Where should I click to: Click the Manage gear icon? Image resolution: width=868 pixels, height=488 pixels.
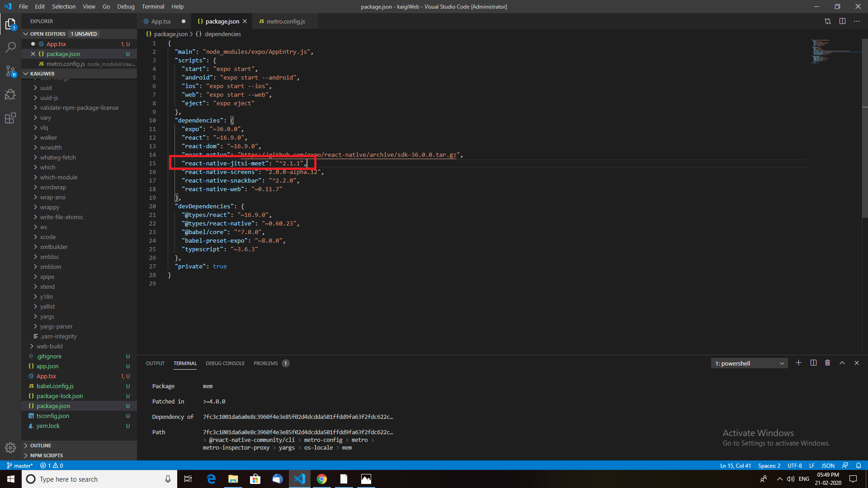[x=10, y=447]
